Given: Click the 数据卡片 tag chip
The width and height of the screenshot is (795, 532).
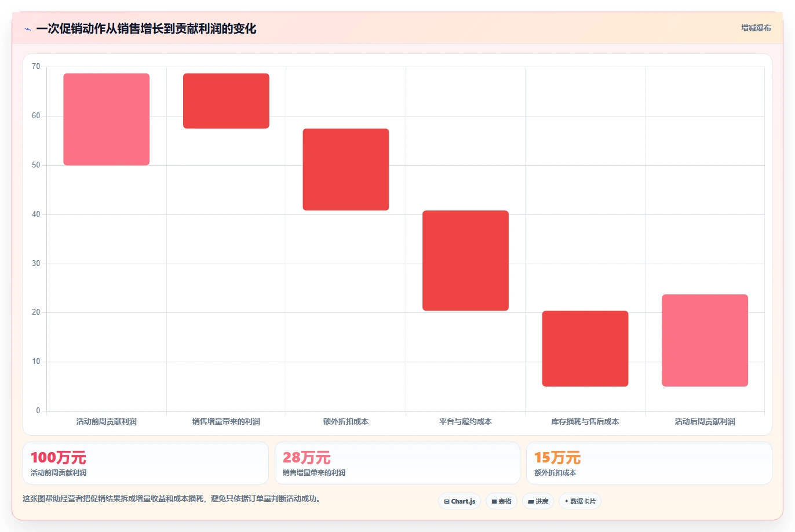Looking at the screenshot, I should point(580,501).
